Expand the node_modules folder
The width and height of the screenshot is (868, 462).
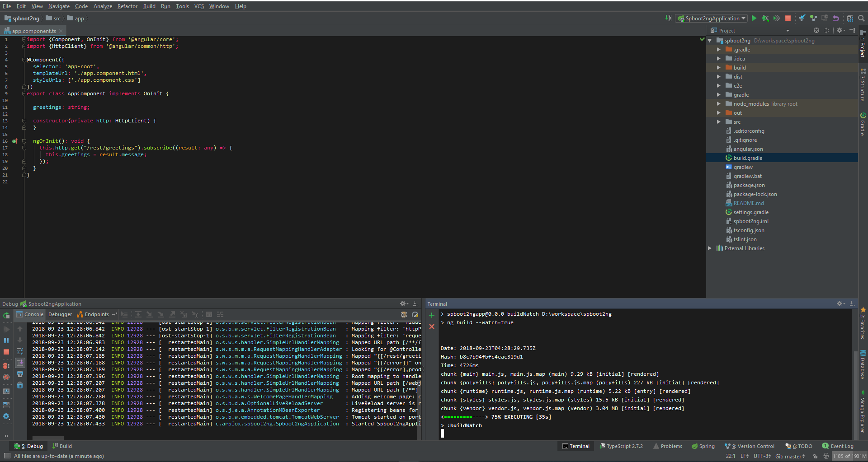click(718, 104)
